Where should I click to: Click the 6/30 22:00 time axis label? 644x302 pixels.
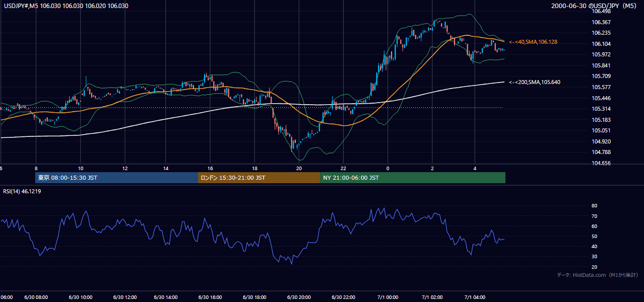tap(343, 297)
